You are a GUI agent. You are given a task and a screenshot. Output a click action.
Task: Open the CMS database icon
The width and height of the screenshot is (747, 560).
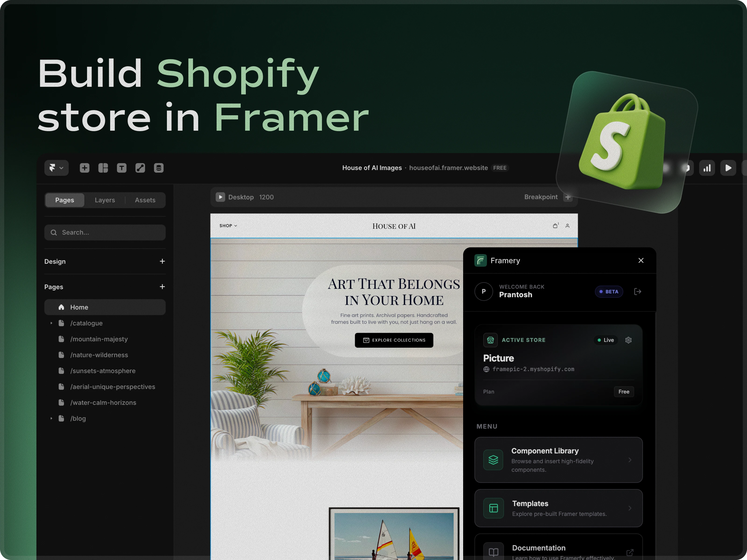coord(159,168)
